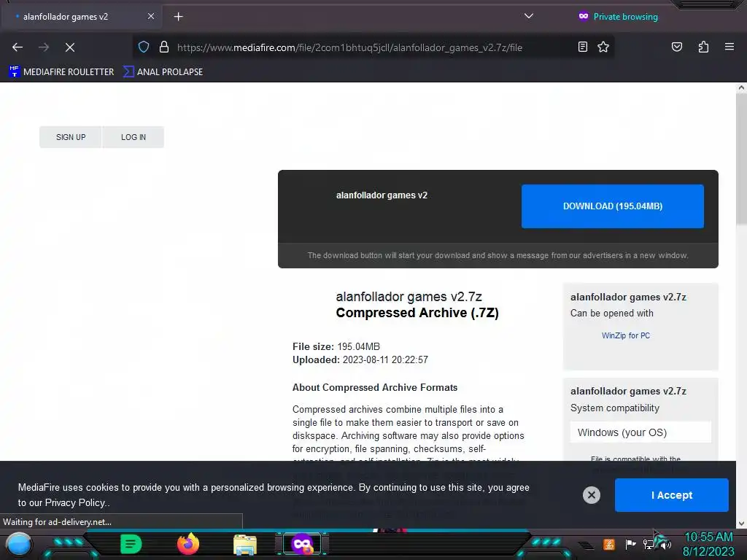Viewport: 747px width, 560px height.
Task: Select the alanfollador games v2 tab
Action: [x=81, y=17]
